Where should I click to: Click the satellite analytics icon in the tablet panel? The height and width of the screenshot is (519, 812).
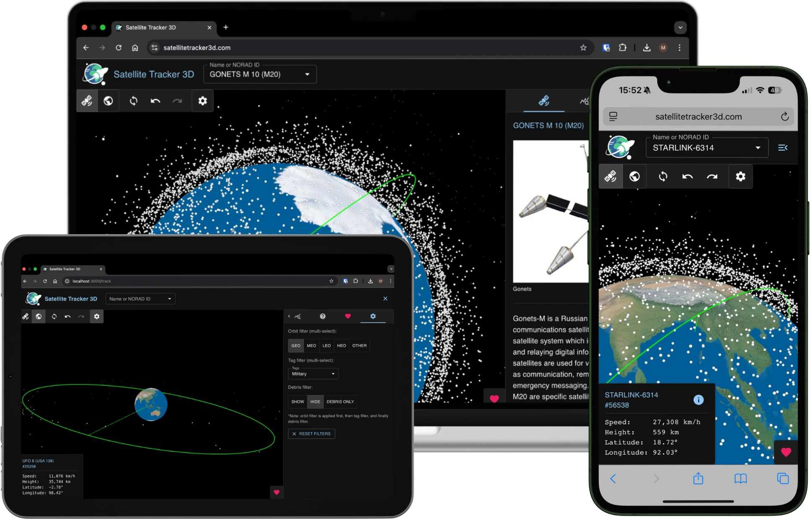click(297, 317)
